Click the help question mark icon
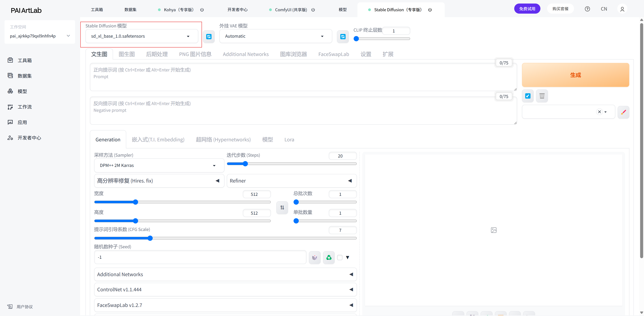 587,9
